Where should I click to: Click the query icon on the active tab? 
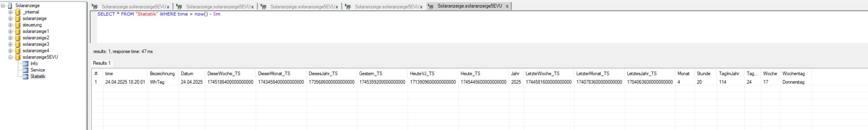click(x=431, y=6)
